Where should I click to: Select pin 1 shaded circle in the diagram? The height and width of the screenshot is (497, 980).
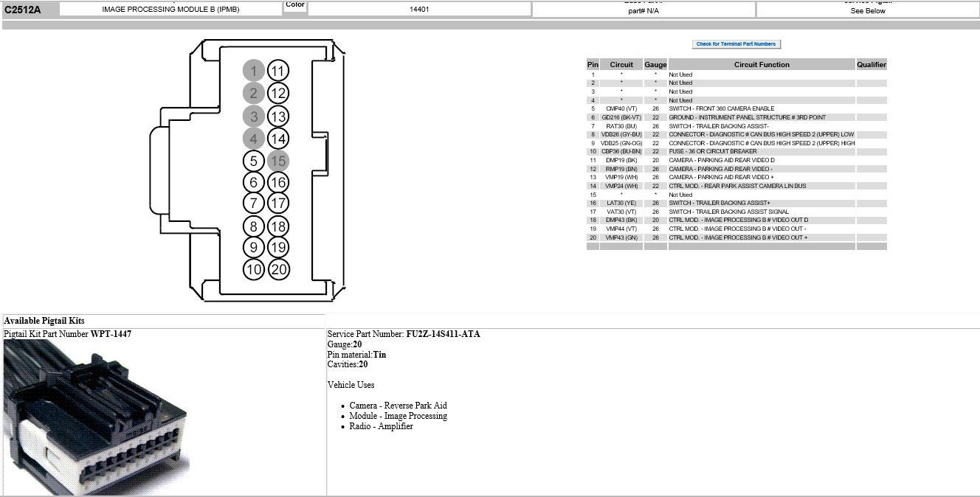254,70
